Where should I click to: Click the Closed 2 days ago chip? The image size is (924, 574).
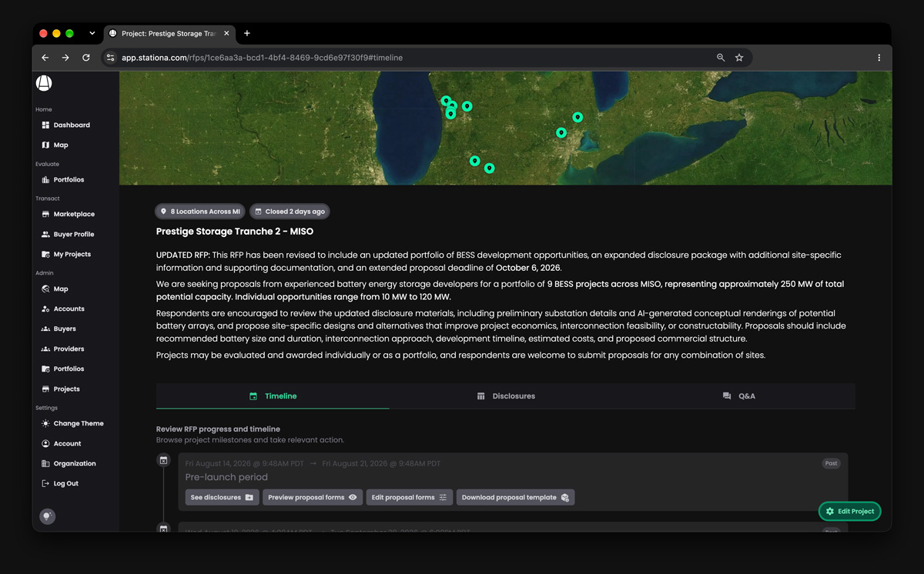290,212
